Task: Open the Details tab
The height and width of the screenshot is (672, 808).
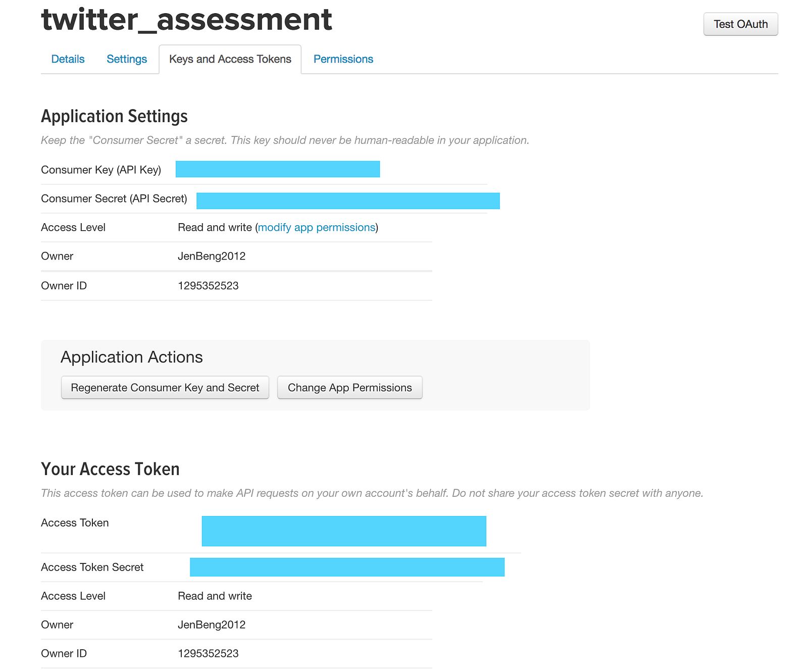Action: [x=68, y=59]
